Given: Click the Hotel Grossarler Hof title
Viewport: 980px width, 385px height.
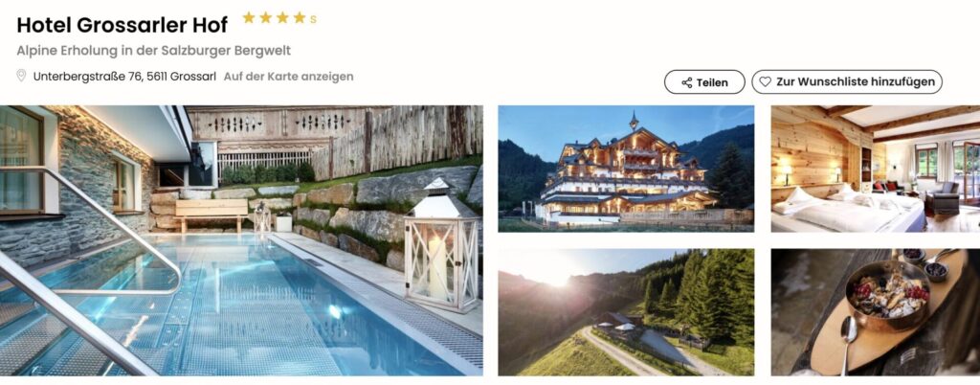Looking at the screenshot, I should [122, 25].
